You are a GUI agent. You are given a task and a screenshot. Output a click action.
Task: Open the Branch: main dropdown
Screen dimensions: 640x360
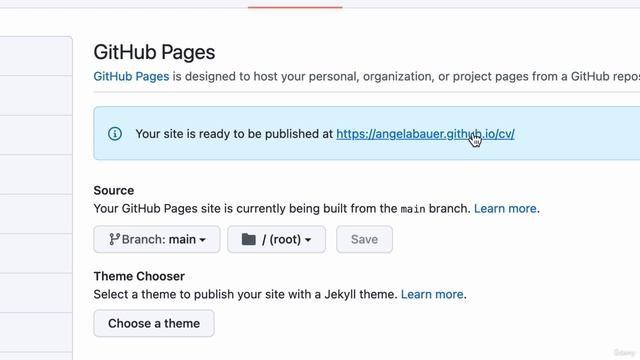157,239
